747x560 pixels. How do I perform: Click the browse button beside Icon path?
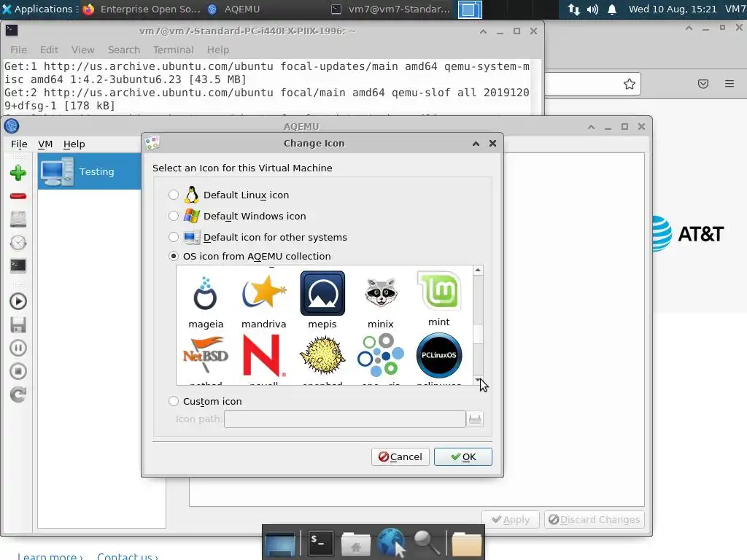(475, 419)
